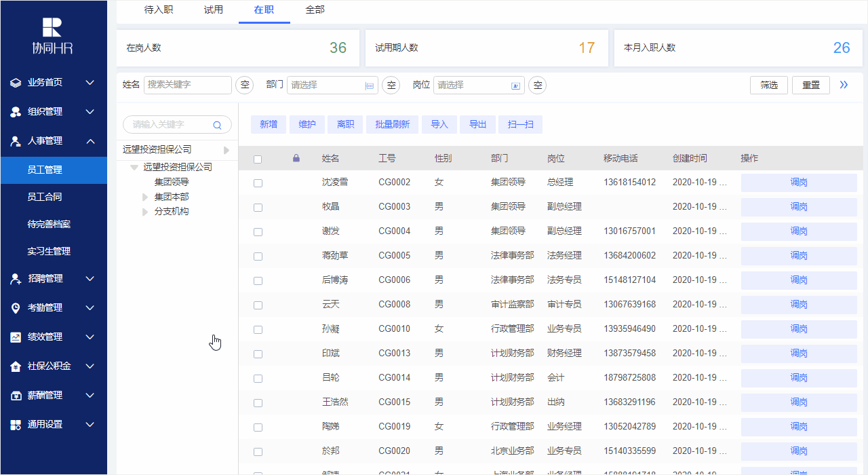This screenshot has height=475, width=868.
Task: Click the 组织管理 sidebar icon
Action: point(16,112)
